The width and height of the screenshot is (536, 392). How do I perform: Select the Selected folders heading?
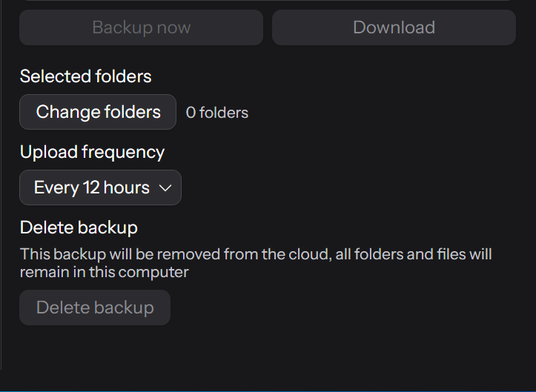85,76
